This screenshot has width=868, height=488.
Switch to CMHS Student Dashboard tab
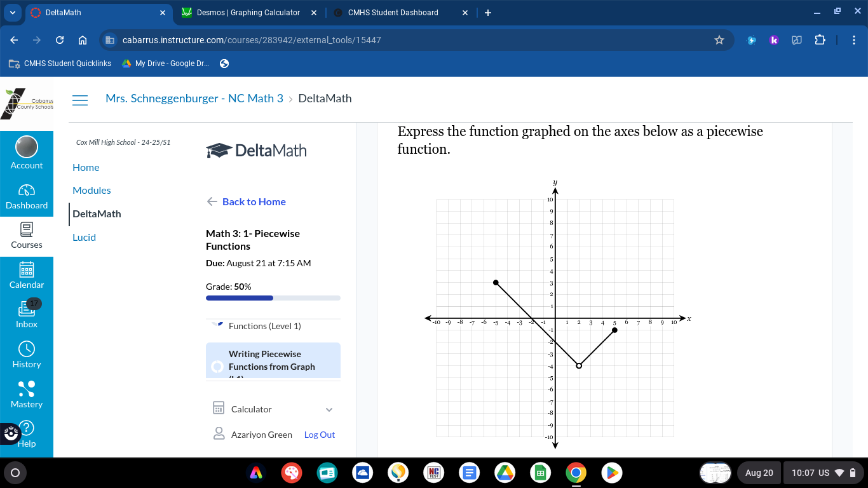click(393, 13)
